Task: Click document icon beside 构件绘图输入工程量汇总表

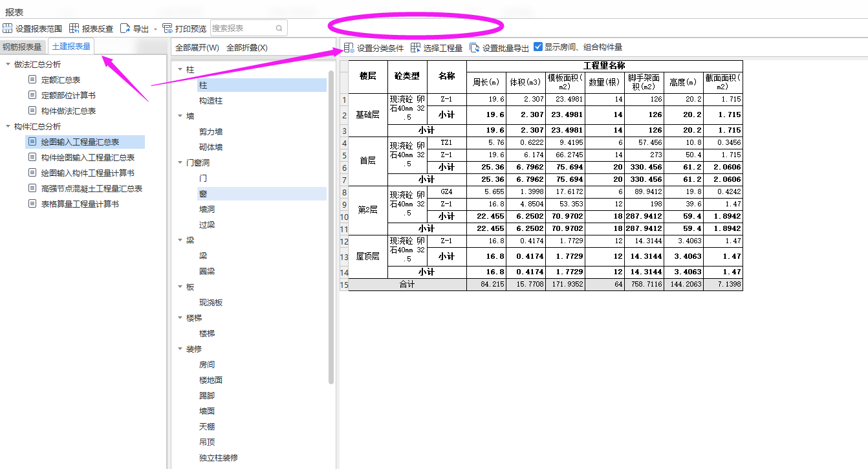Action: pos(32,157)
